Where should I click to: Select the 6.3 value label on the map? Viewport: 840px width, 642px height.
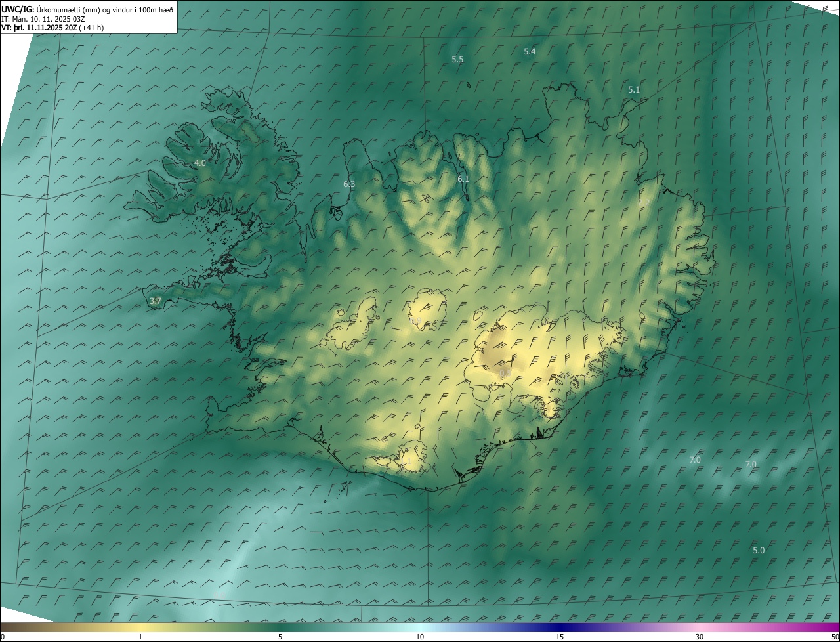pyautogui.click(x=349, y=184)
